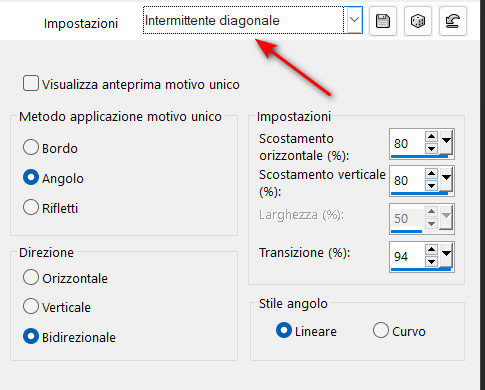Screen dimensions: 485x390
Task: Select the Bordo radio option
Action: click(31, 147)
